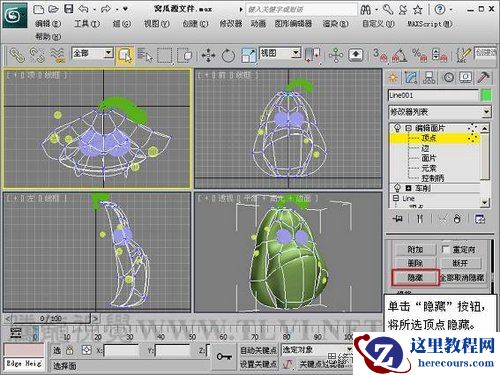Click the Configure Modifier Sets icon
The width and height of the screenshot is (500, 375).
480,219
